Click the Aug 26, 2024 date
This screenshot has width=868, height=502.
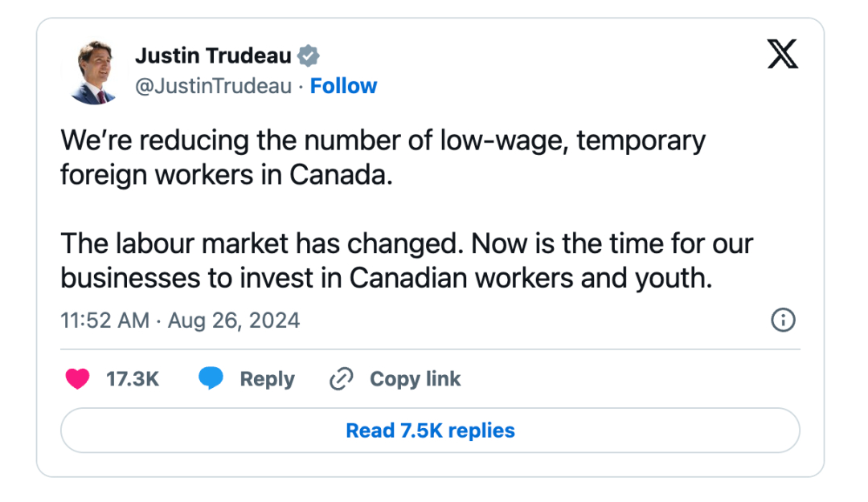(x=234, y=321)
